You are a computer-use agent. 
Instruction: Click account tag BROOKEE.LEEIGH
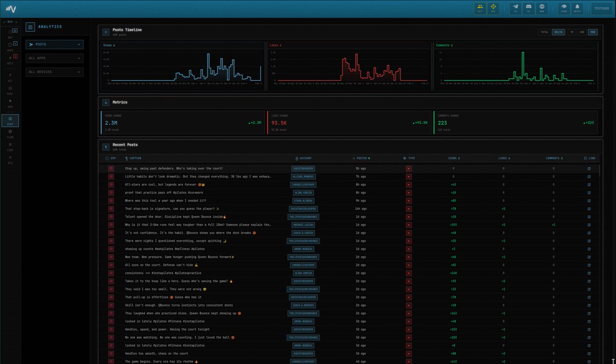click(x=303, y=225)
